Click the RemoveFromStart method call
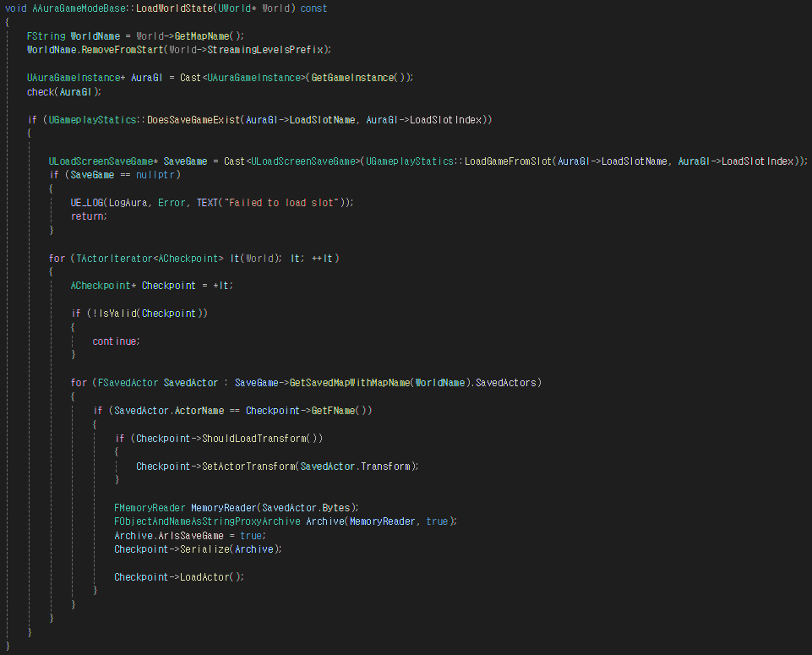 point(123,50)
